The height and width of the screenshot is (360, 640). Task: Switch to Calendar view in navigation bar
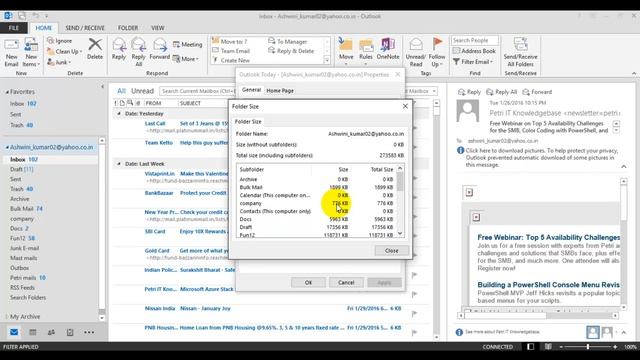click(33, 332)
